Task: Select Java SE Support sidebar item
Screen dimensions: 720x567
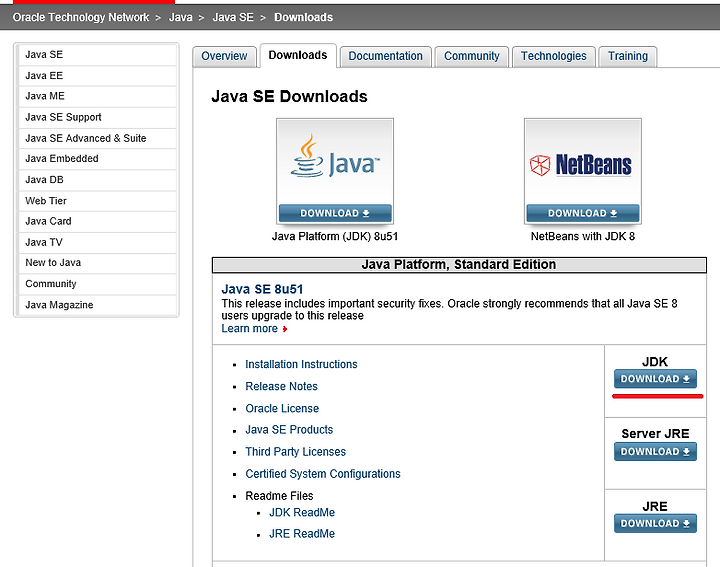Action: tap(97, 118)
